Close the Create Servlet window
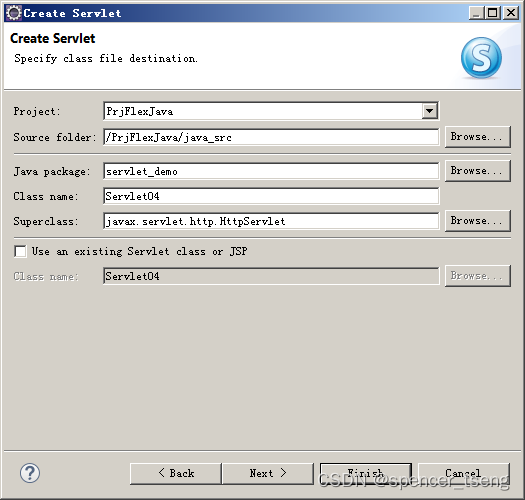 [x=511, y=13]
